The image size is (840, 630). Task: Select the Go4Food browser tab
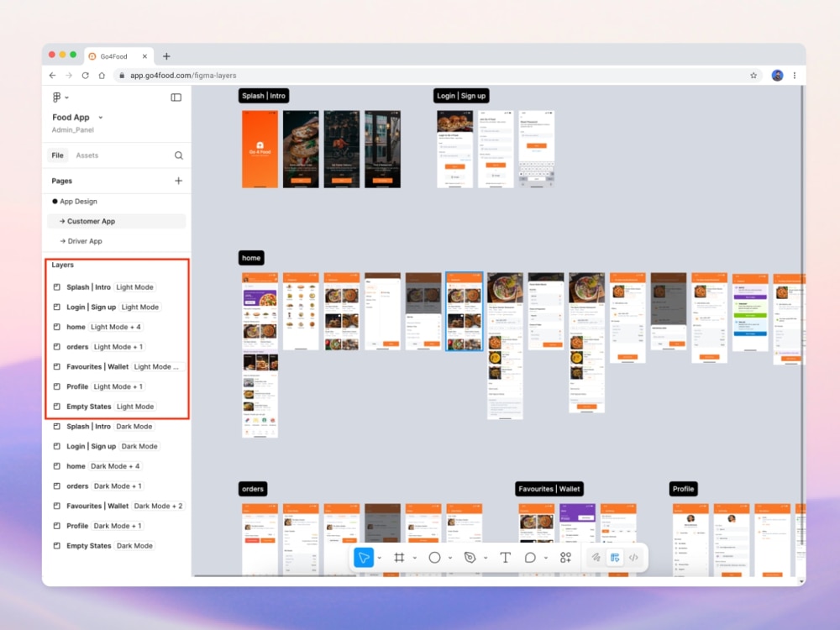tap(118, 56)
